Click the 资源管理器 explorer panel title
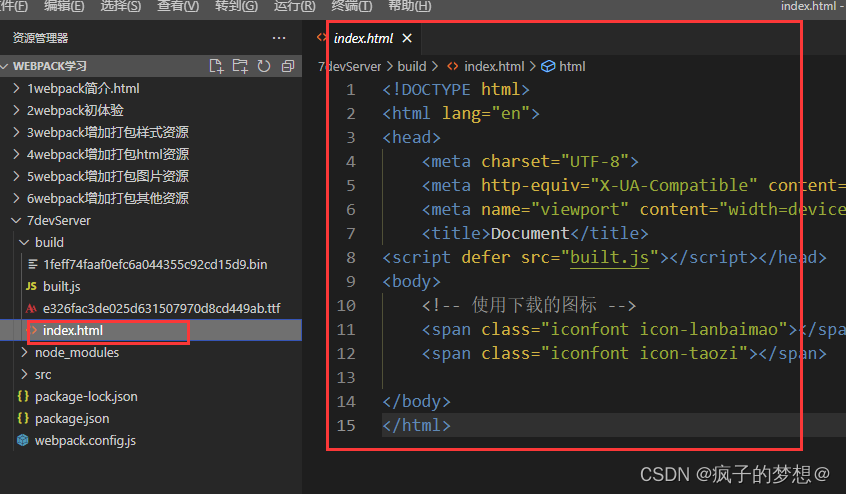The height and width of the screenshot is (494, 846). [x=40, y=38]
